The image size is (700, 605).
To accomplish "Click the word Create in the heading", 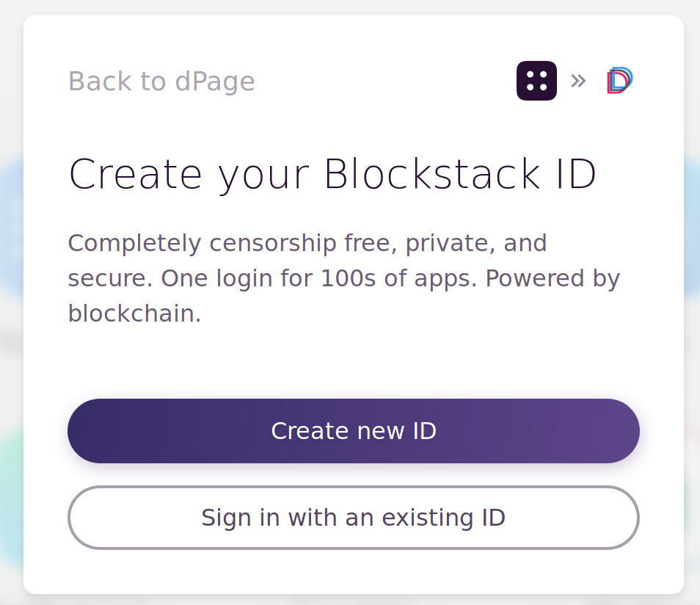I will [135, 175].
